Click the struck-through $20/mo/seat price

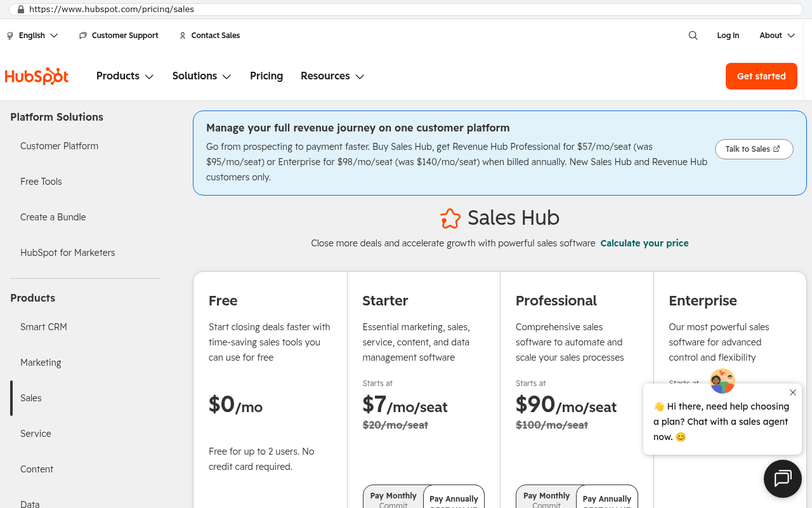click(x=395, y=425)
